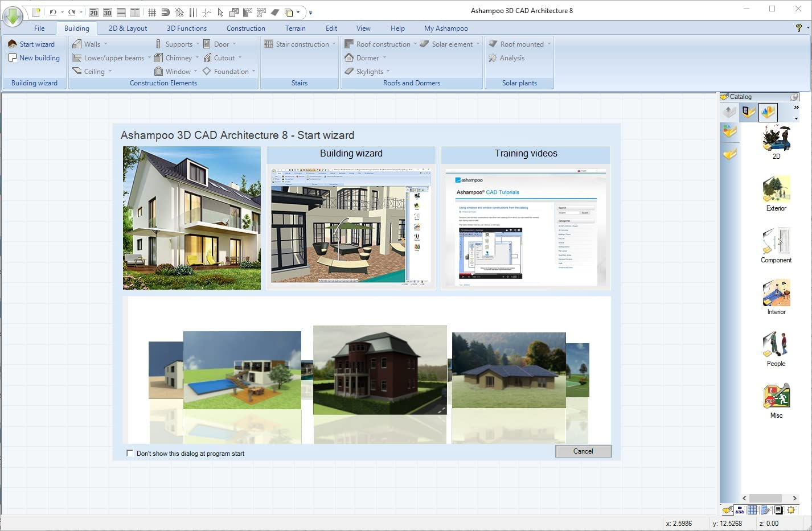Open the File menu tab
This screenshot has width=812, height=531.
click(x=39, y=28)
